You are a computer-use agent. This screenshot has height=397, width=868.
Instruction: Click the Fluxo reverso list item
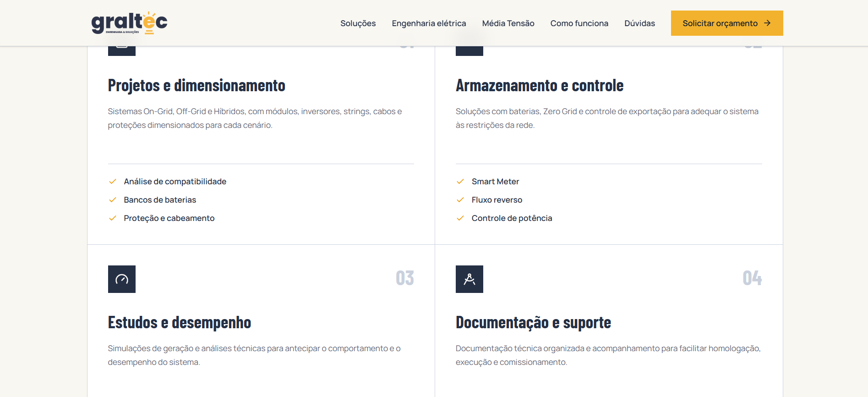tap(497, 200)
